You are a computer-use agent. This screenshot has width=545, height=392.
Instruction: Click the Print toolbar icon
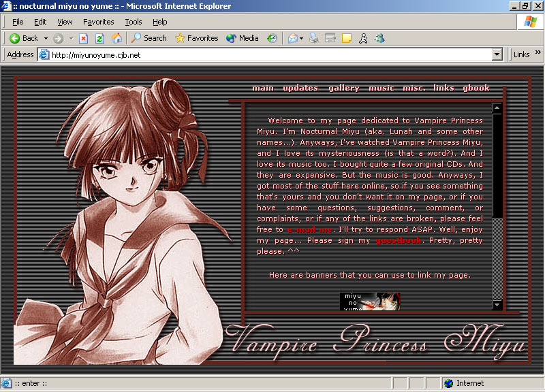314,38
